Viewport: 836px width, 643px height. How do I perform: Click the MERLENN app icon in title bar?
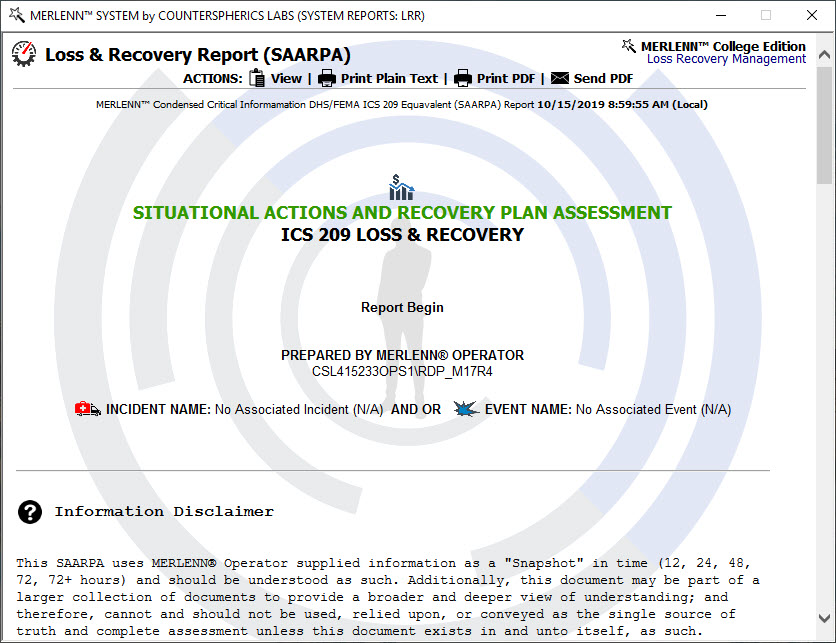click(17, 15)
